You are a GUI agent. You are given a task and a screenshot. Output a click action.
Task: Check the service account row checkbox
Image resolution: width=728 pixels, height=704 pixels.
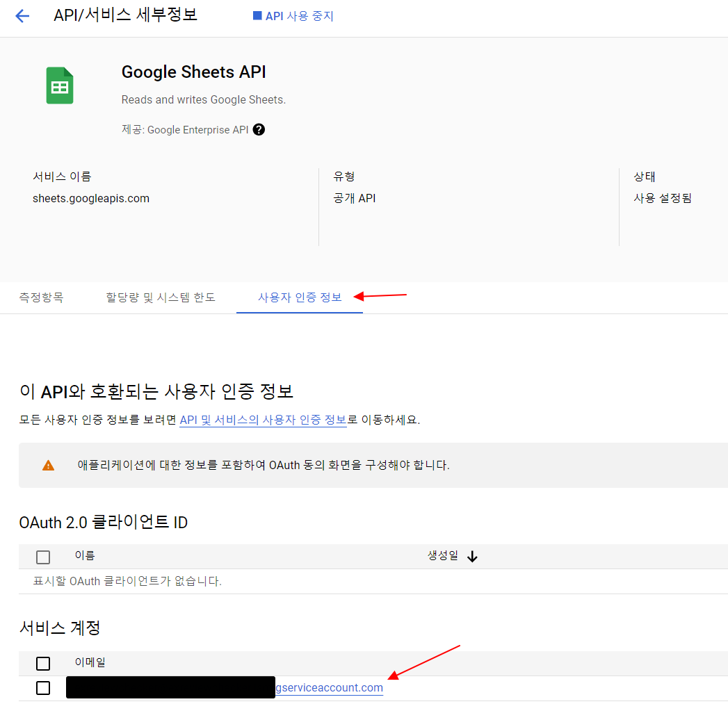43,688
